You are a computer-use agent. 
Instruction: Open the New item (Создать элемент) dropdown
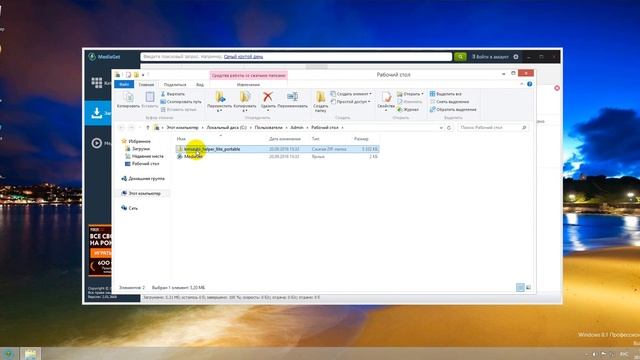coord(351,94)
